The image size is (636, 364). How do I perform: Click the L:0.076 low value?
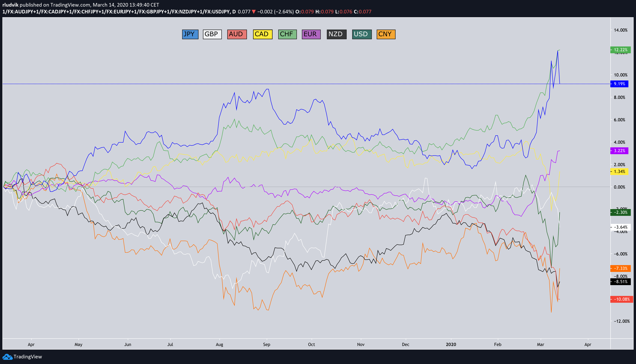pos(344,12)
